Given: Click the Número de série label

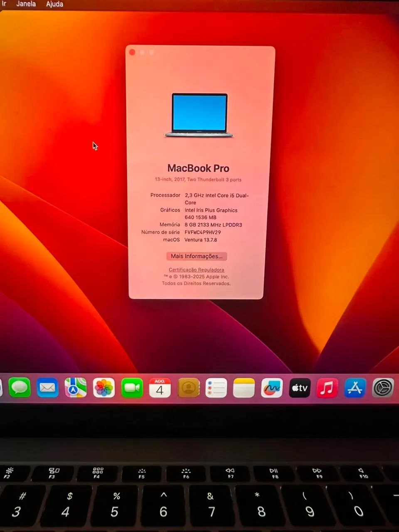Looking at the screenshot, I should point(160,232).
